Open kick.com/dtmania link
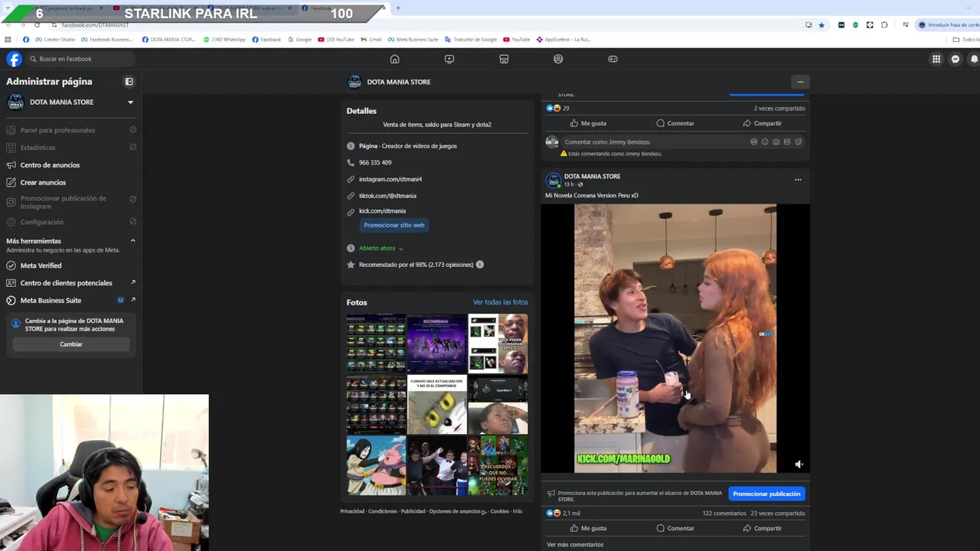Viewport: 980px width, 551px height. pos(382,211)
